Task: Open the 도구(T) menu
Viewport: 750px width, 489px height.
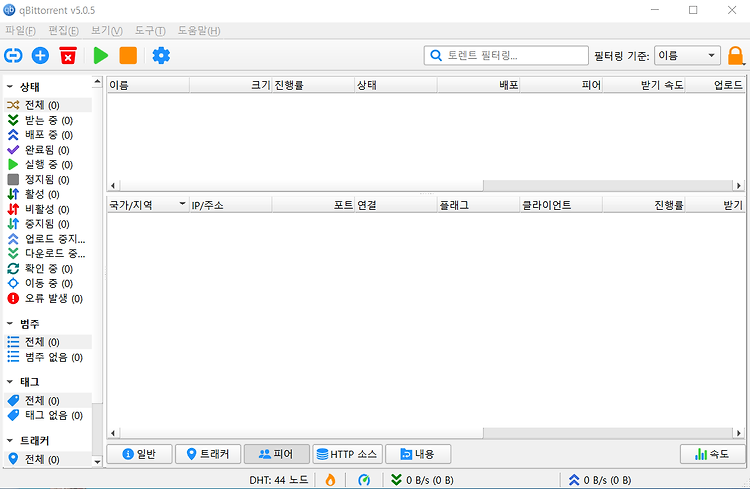Action: point(150,31)
